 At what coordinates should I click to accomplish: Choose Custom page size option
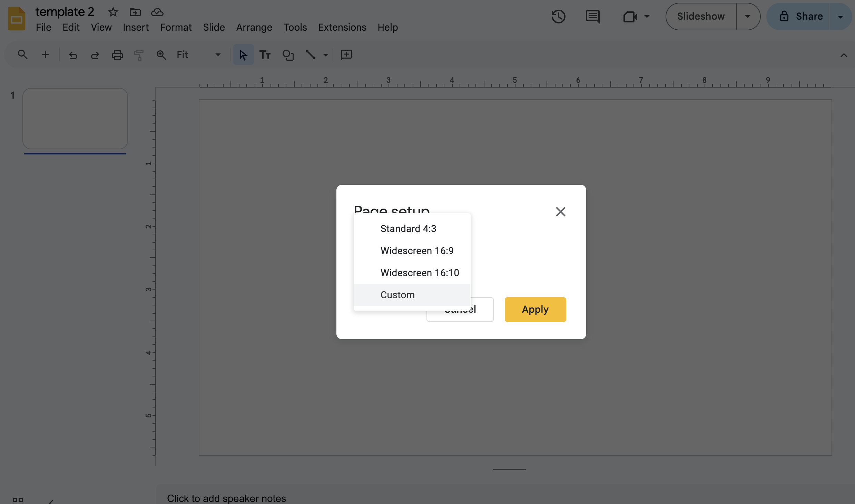pyautogui.click(x=412, y=295)
